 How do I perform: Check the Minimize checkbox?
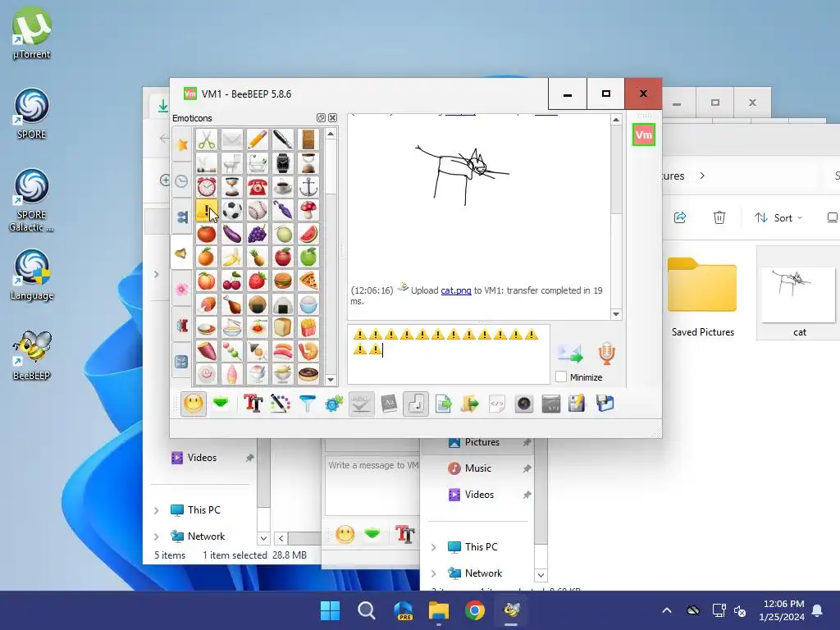coord(561,377)
